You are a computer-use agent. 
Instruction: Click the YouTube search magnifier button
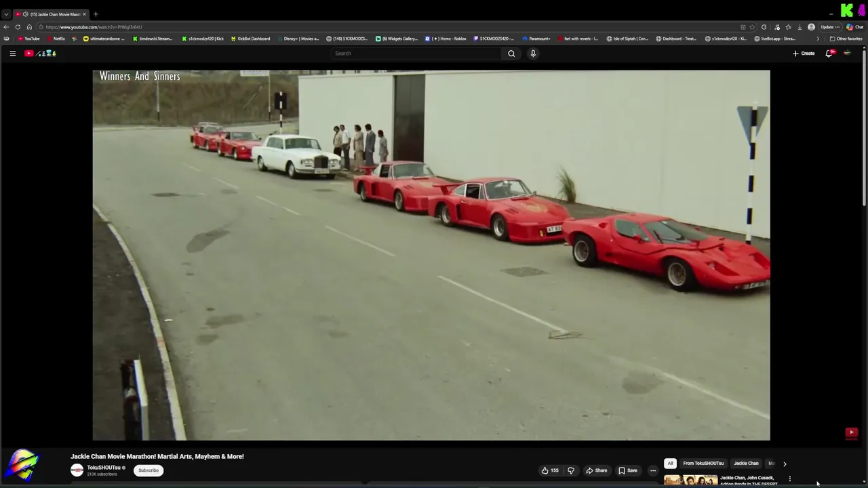pyautogui.click(x=511, y=54)
